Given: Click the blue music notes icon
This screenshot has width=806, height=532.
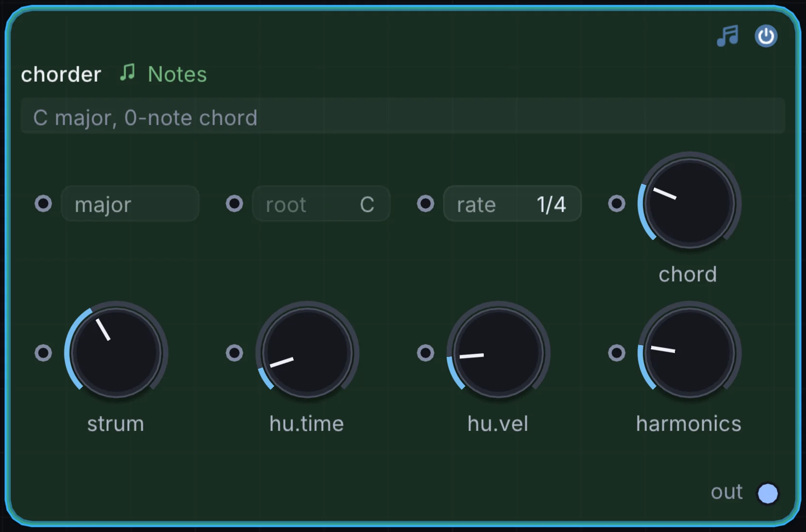Looking at the screenshot, I should (728, 36).
